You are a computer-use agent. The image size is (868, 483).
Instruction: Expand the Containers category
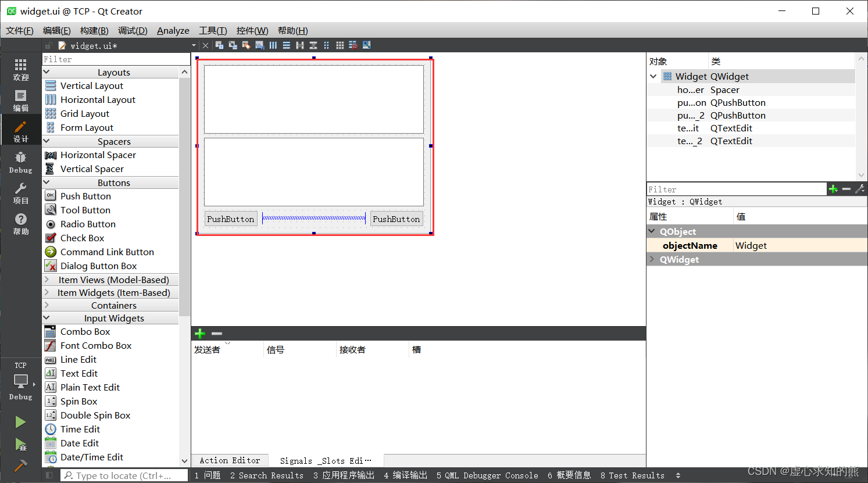click(x=47, y=305)
